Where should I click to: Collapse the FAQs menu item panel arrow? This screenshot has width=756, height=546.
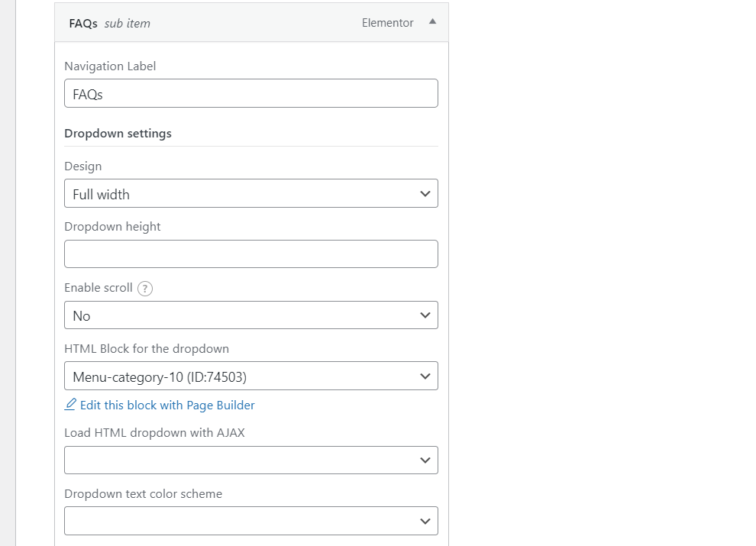[433, 22]
